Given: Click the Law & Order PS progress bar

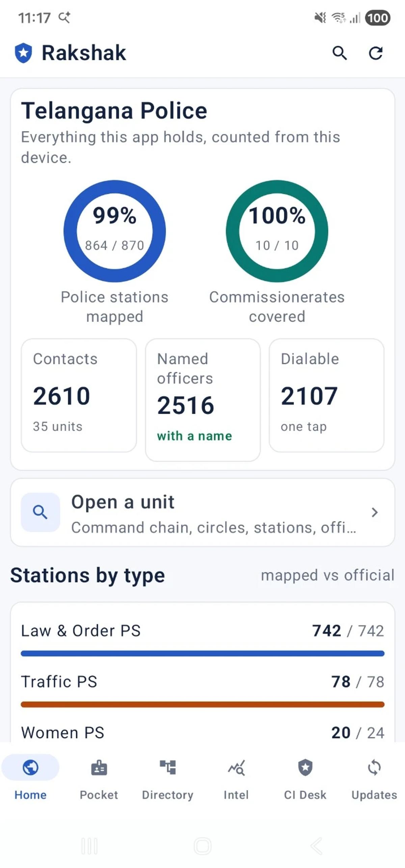Looking at the screenshot, I should pos(202,654).
